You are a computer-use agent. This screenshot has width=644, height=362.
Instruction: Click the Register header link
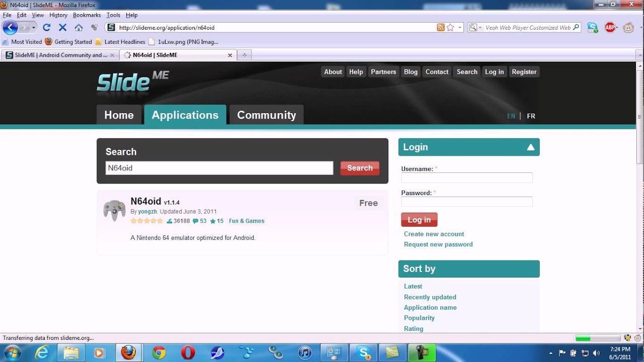524,72
